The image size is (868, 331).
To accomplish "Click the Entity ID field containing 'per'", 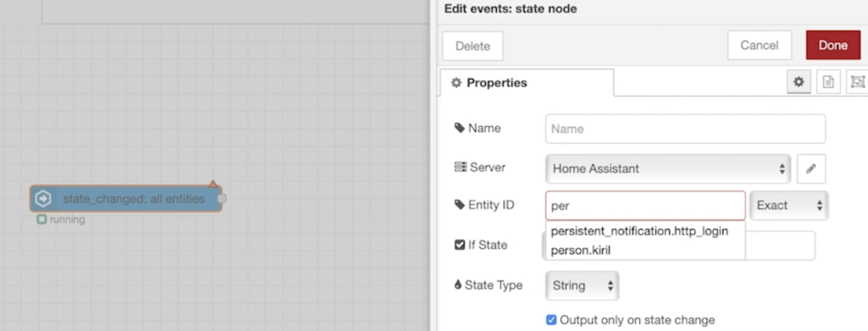I will coord(645,206).
